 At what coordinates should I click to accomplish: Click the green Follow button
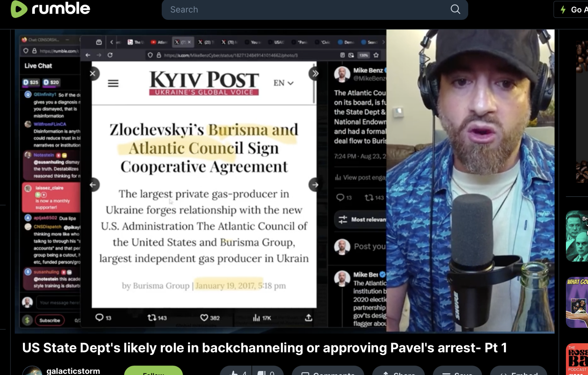pos(153,371)
